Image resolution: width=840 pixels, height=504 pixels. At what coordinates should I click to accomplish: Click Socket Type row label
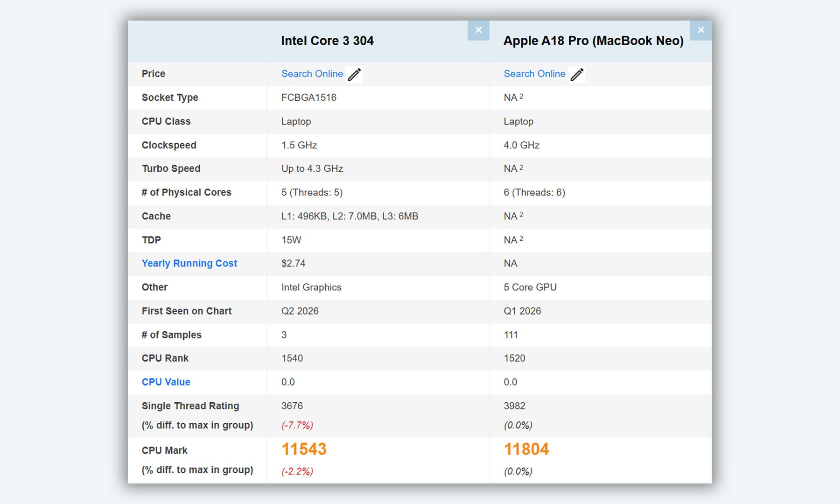pos(170,98)
